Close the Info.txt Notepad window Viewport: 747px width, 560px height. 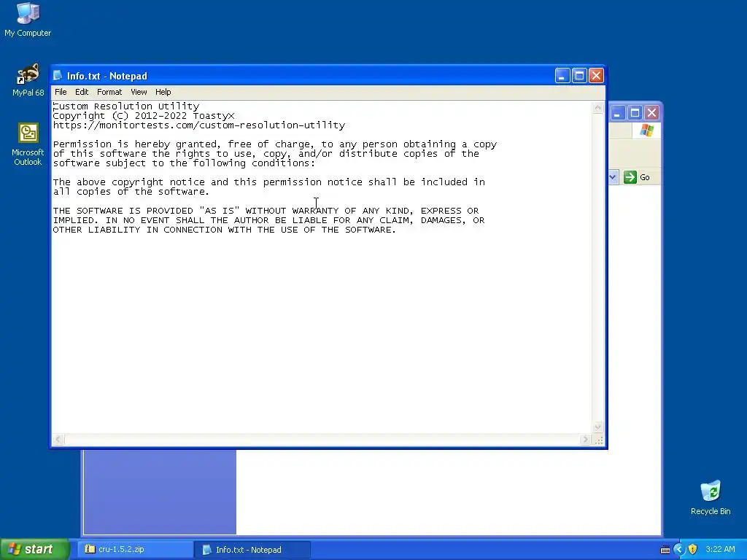(597, 76)
